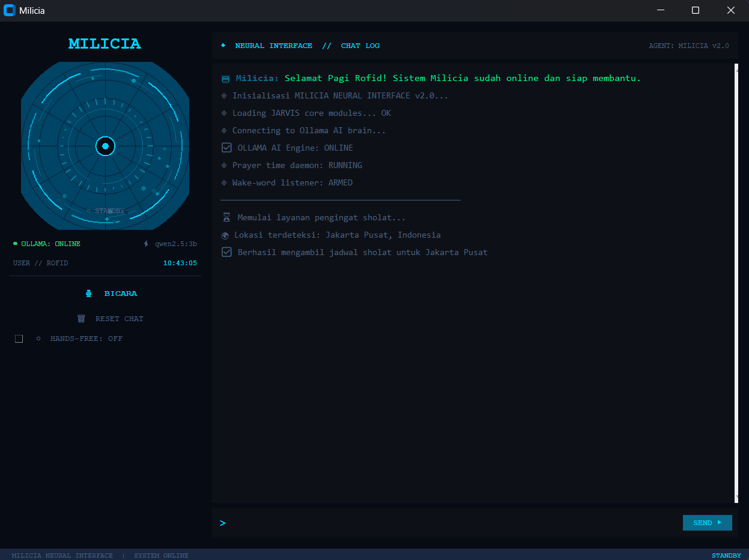Screen dimensions: 749x560
Task: Click the BICARA microphone button
Action: click(x=105, y=294)
